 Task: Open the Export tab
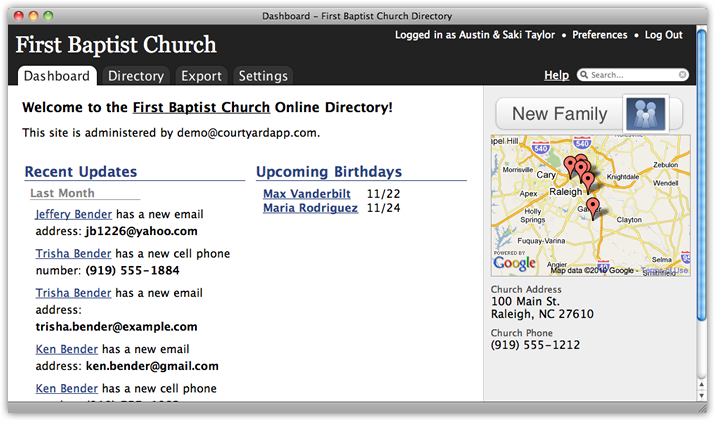pyautogui.click(x=201, y=76)
